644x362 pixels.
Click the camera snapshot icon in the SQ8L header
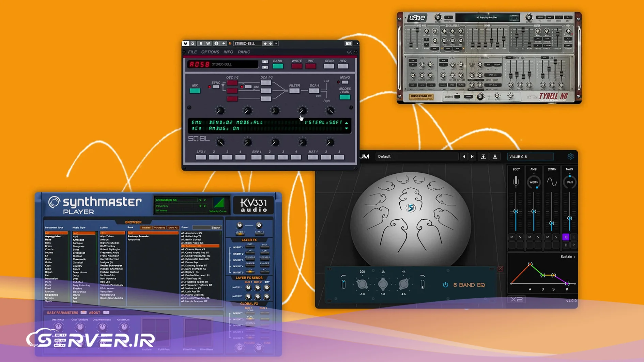point(349,44)
